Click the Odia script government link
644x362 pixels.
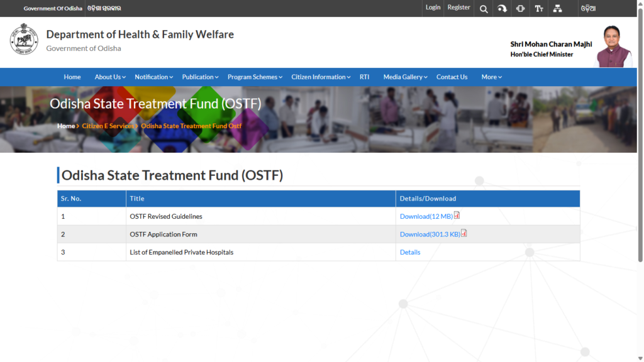click(104, 9)
